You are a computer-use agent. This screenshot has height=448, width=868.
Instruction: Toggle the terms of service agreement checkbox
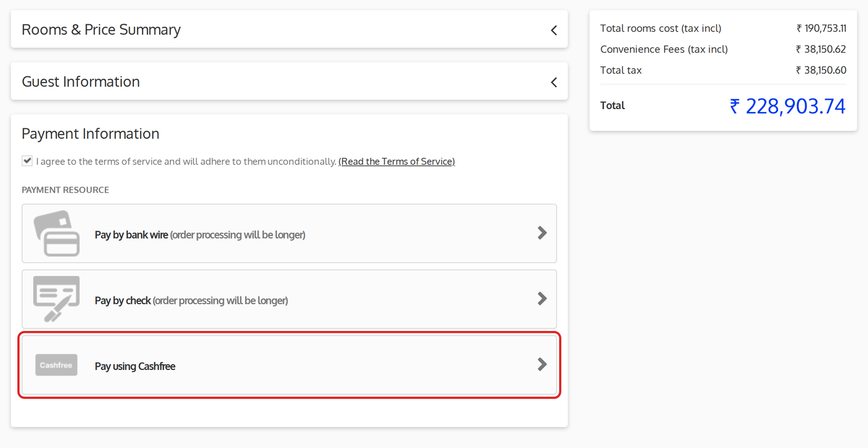[x=27, y=161]
